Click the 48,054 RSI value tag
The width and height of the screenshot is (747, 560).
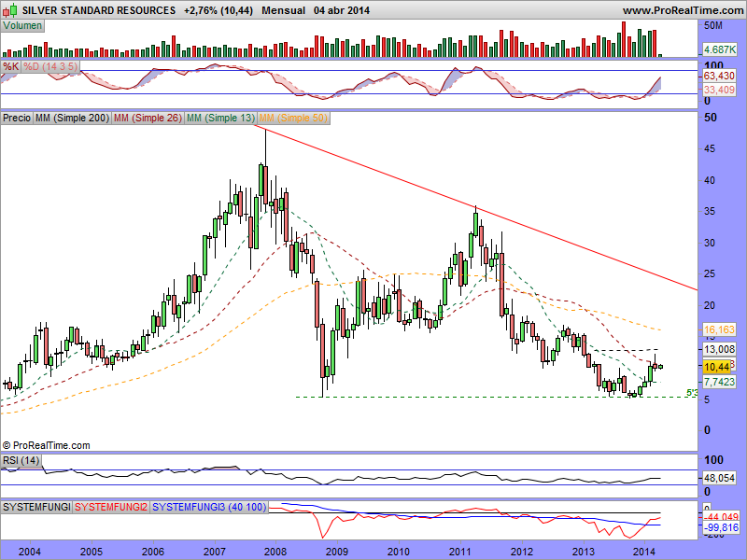point(721,476)
